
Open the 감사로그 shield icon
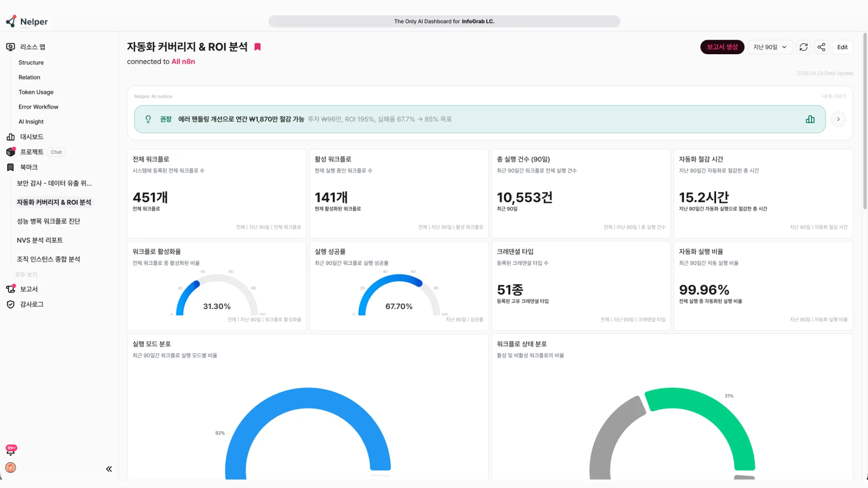coord(10,305)
